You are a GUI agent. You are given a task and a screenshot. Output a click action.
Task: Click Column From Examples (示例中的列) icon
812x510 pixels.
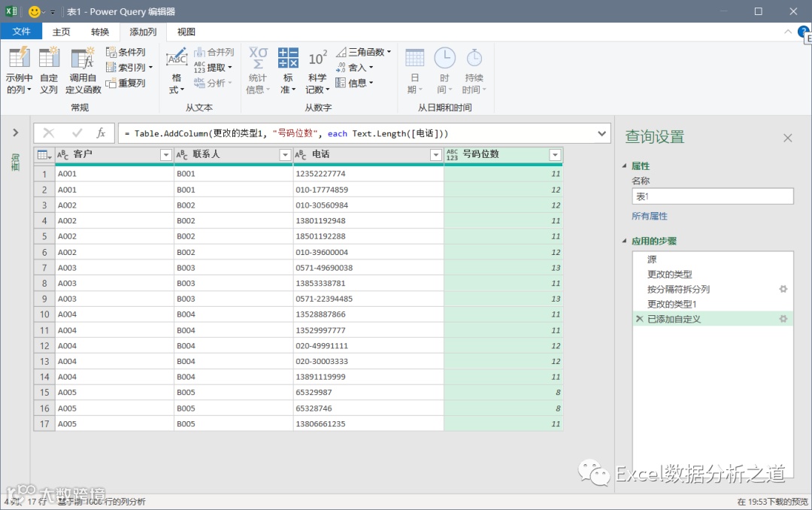[x=19, y=57]
